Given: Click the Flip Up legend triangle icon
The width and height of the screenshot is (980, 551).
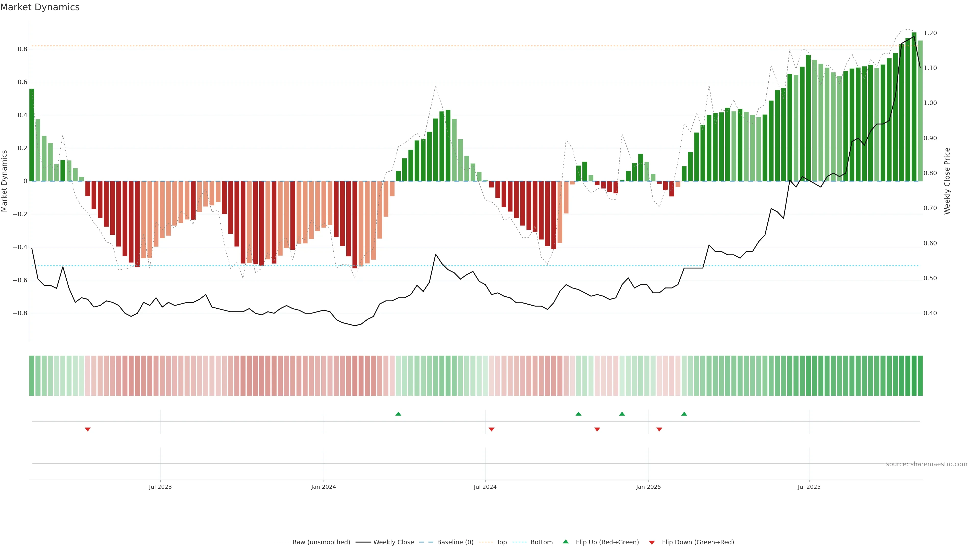Looking at the screenshot, I should tap(566, 542).
